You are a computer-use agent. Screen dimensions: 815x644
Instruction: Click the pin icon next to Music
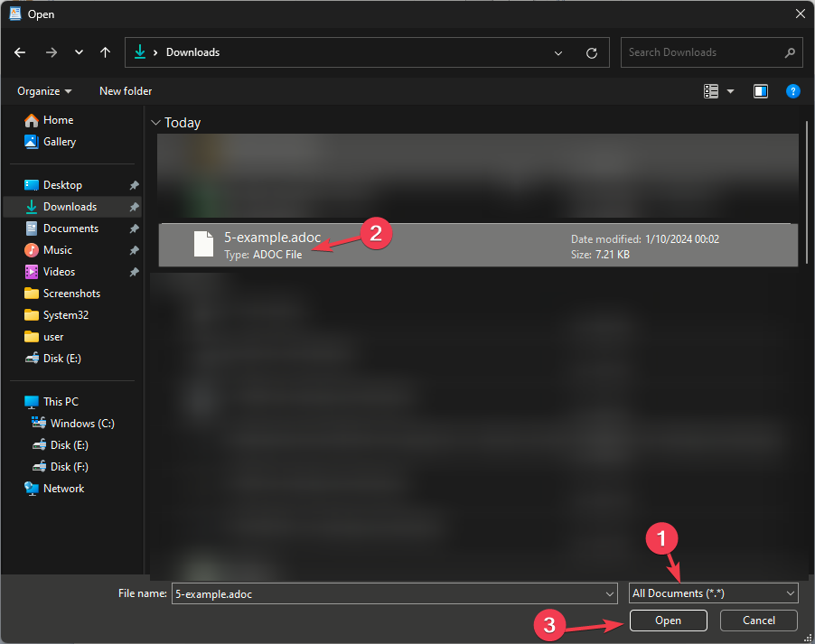(134, 250)
